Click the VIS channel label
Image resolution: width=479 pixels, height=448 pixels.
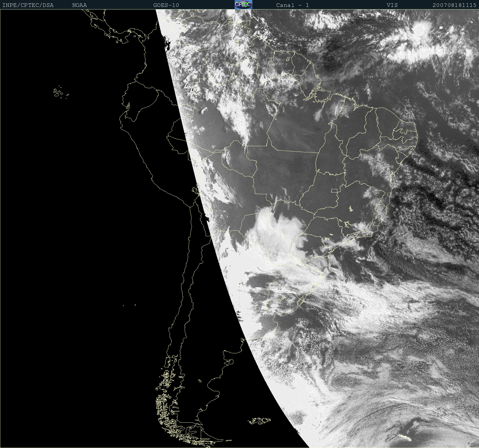pos(392,5)
